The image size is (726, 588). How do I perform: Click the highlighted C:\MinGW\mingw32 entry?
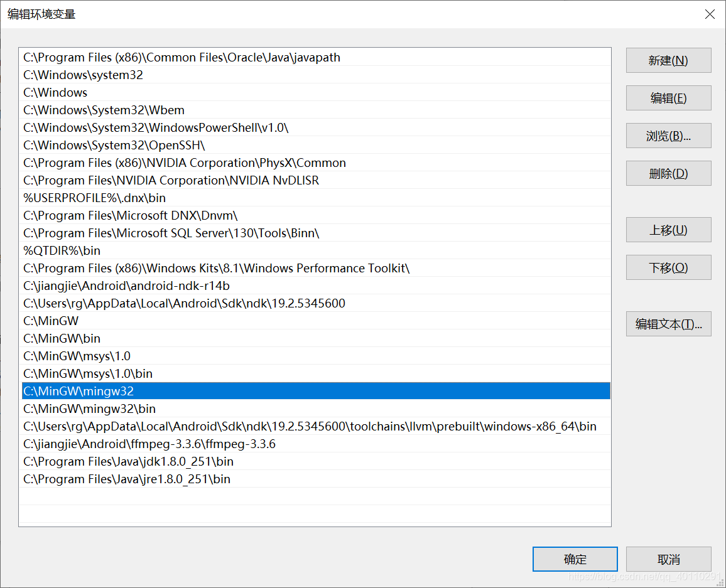316,392
